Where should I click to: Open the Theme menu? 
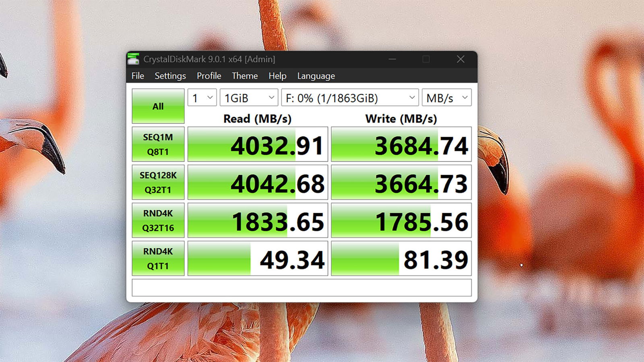[x=245, y=76]
